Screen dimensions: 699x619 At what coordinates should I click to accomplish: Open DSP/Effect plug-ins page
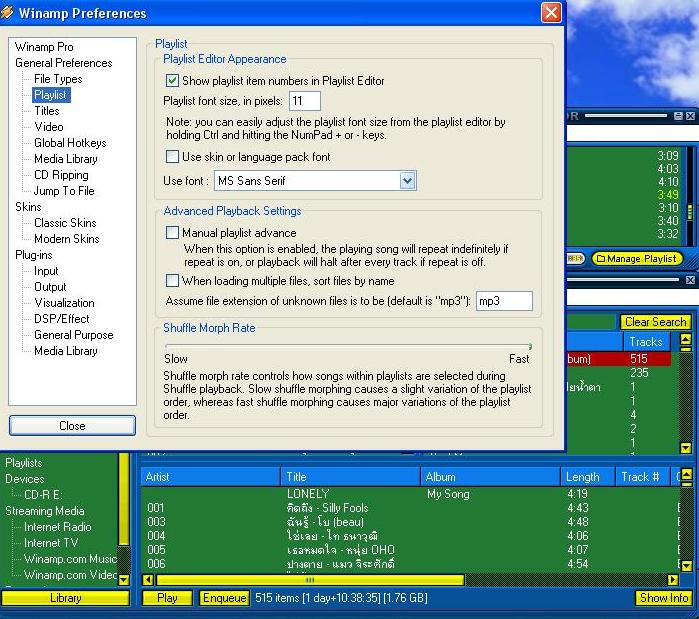pyautogui.click(x=62, y=319)
